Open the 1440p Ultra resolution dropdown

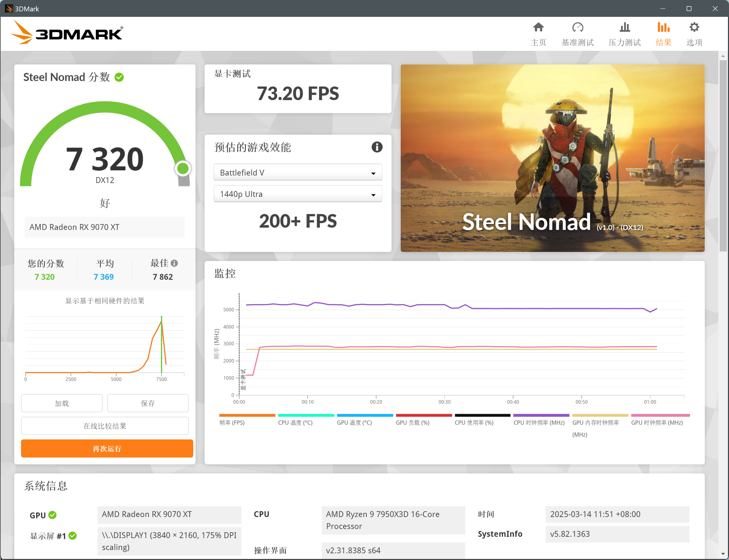pos(298,194)
